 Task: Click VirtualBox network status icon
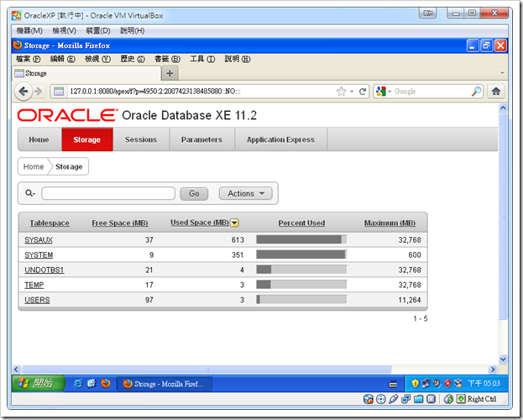pyautogui.click(x=406, y=399)
